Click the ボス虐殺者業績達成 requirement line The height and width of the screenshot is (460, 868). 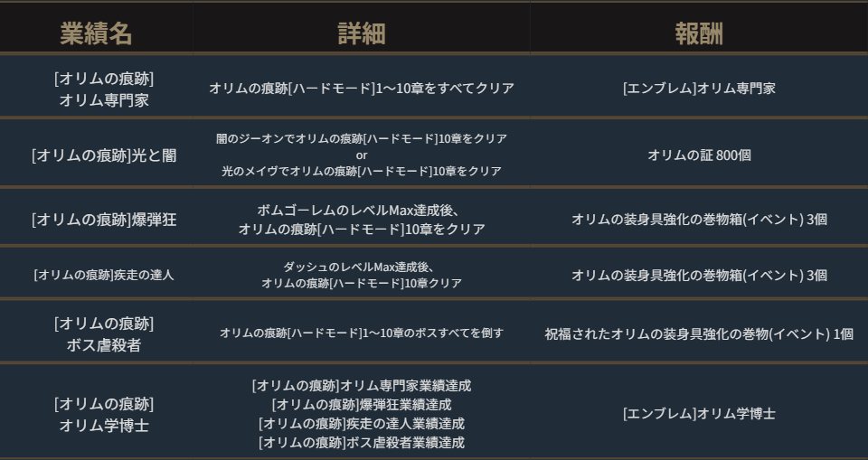click(361, 443)
